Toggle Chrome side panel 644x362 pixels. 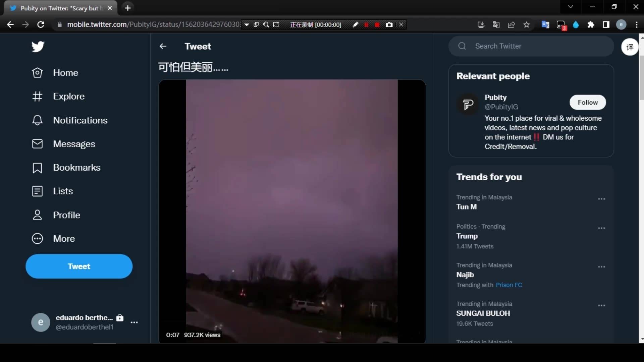pyautogui.click(x=606, y=24)
